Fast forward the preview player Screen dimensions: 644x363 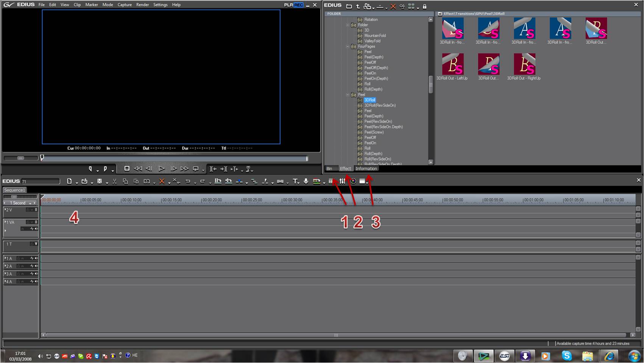[x=184, y=169]
